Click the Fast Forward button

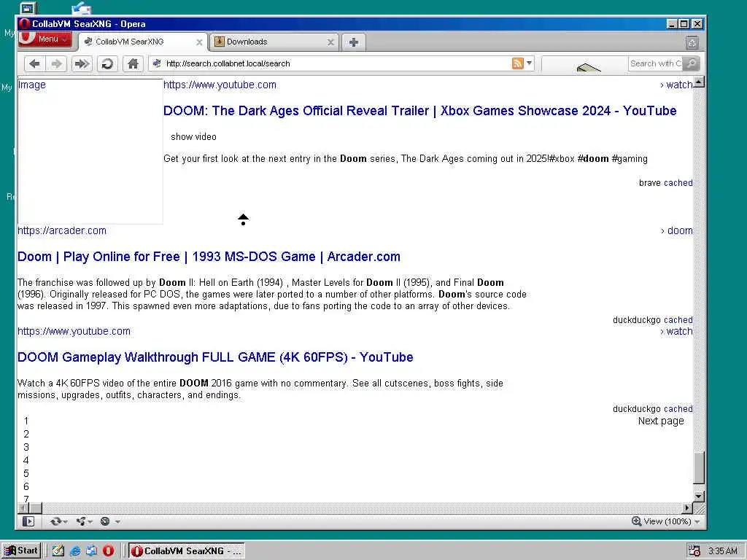[x=82, y=63]
